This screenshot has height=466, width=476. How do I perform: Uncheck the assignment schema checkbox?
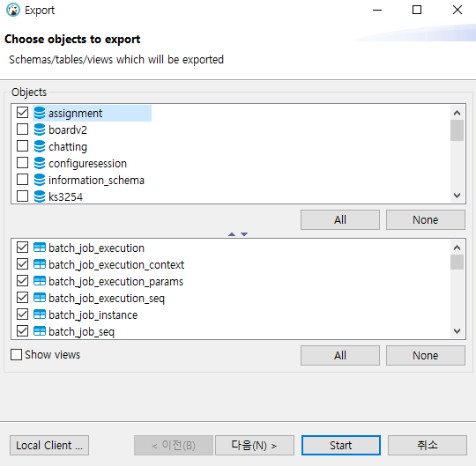(x=22, y=112)
